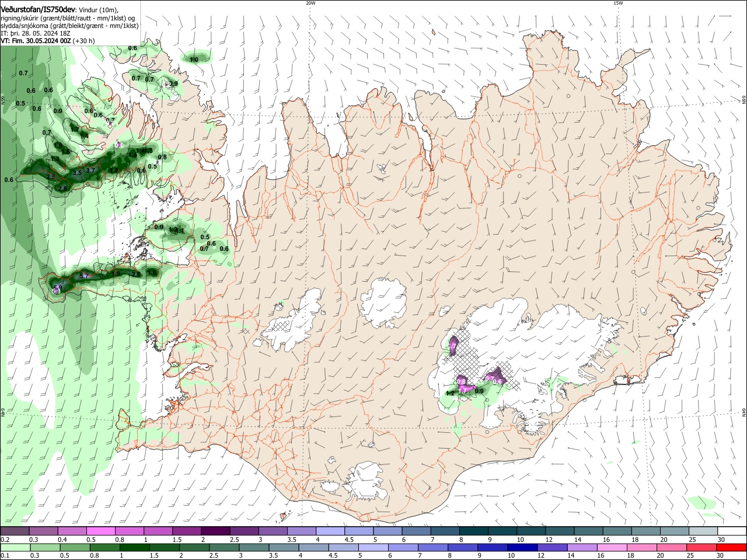Click the white 30 swatch in snow legend
This screenshot has width=747, height=560.
(732, 531)
